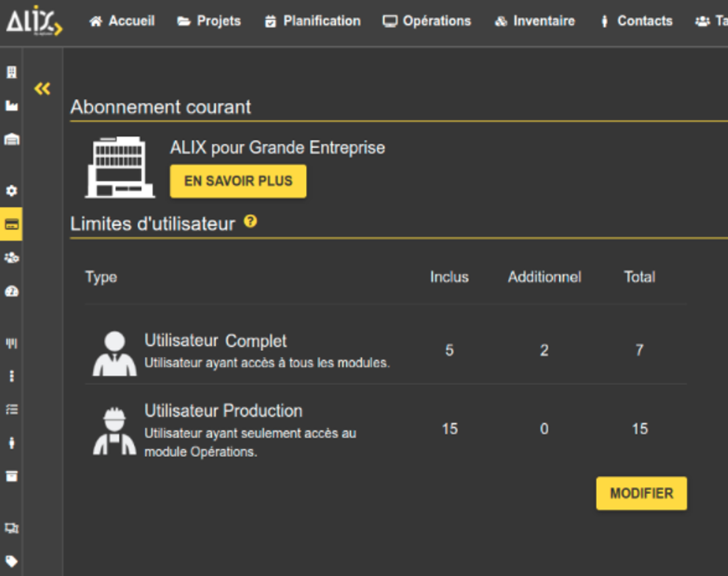The width and height of the screenshot is (728, 576).
Task: Click the EN SAVOIR PLUS button
Action: coord(239,181)
